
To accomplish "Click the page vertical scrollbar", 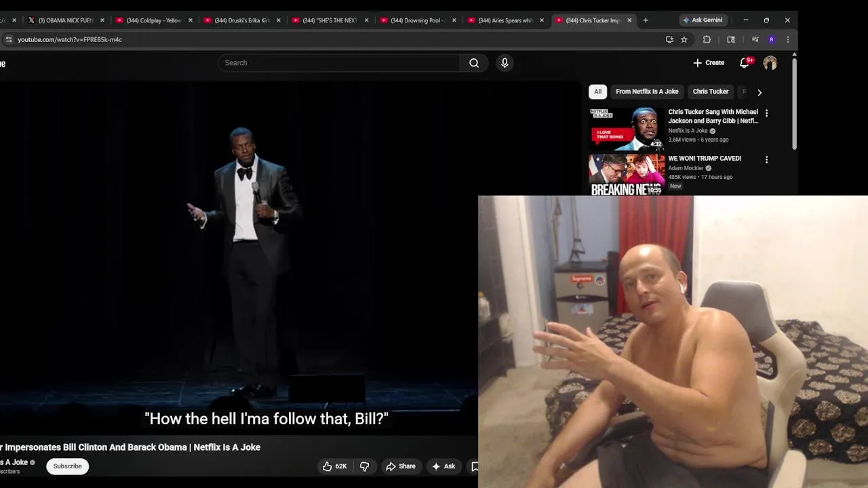I will coord(794,105).
